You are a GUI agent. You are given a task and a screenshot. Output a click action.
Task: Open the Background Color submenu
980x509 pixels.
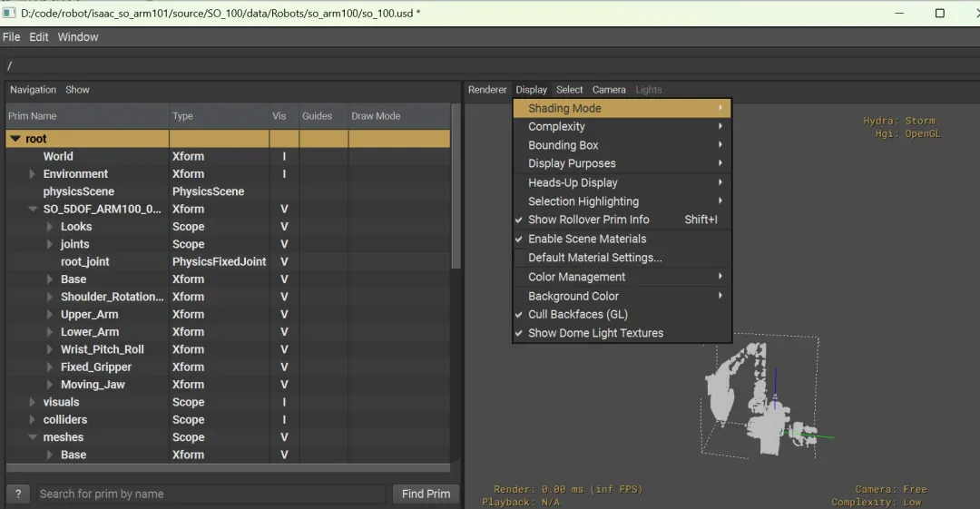[x=622, y=297]
